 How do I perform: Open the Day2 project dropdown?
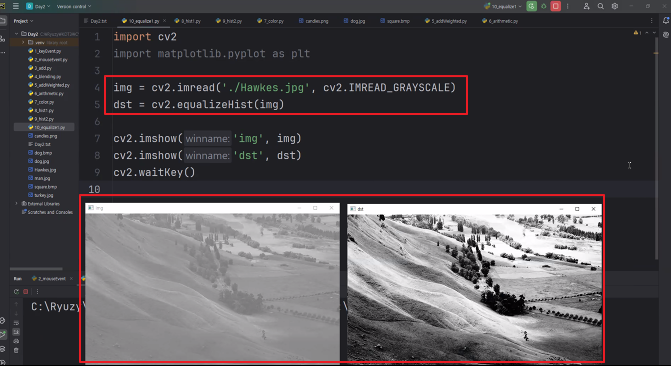(x=38, y=6)
